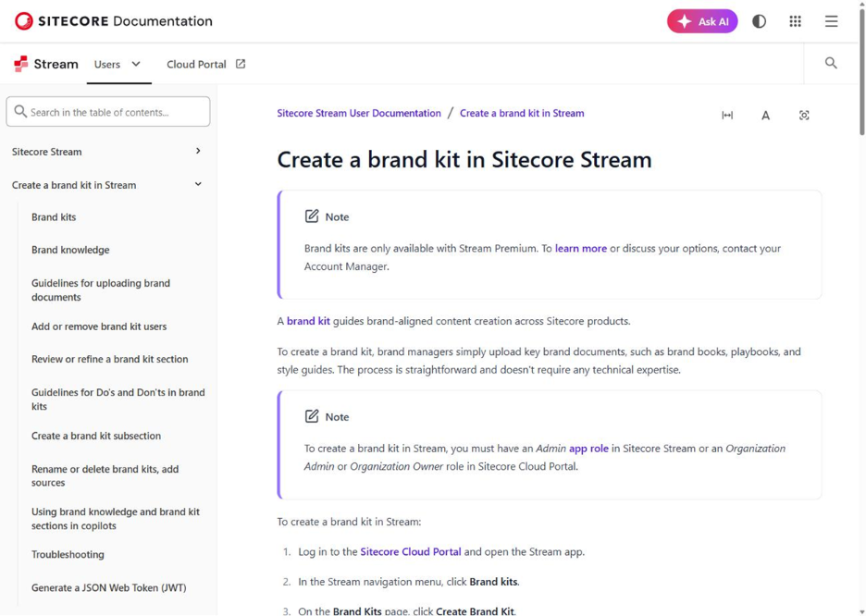Open Cloud Portal external link
Screen dimensions: 866x616
pyautogui.click(x=197, y=65)
